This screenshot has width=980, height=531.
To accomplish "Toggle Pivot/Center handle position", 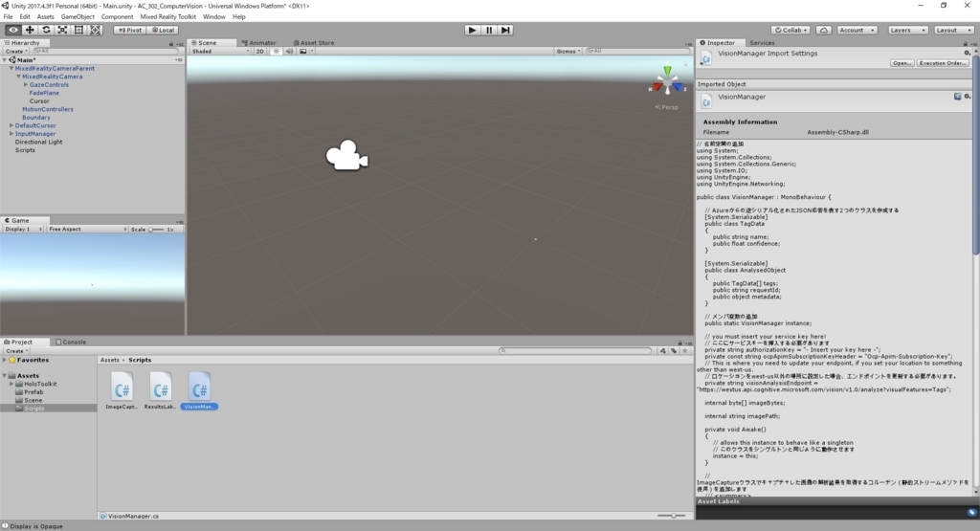I will pyautogui.click(x=130, y=30).
